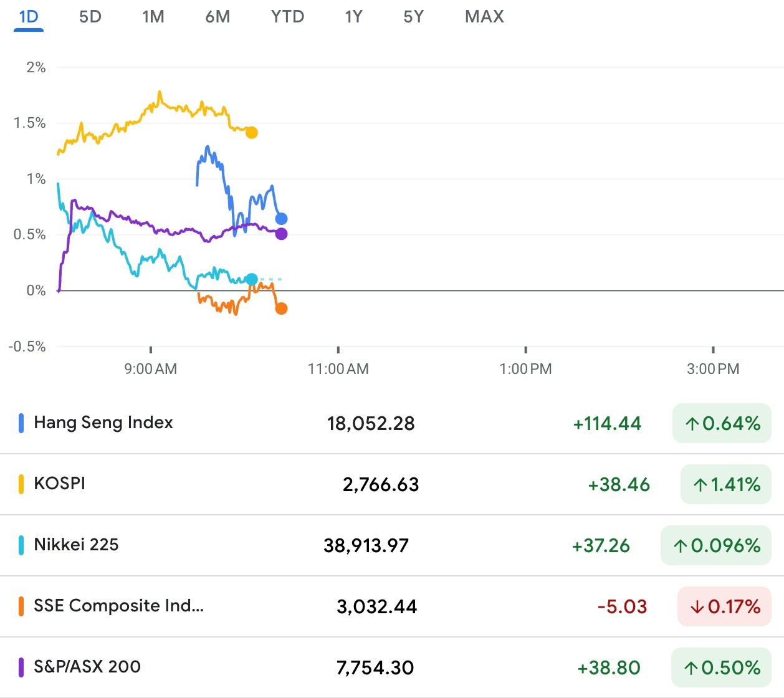
Task: Click the SSE Composite 0.17% decline badge
Action: pyautogui.click(x=724, y=606)
